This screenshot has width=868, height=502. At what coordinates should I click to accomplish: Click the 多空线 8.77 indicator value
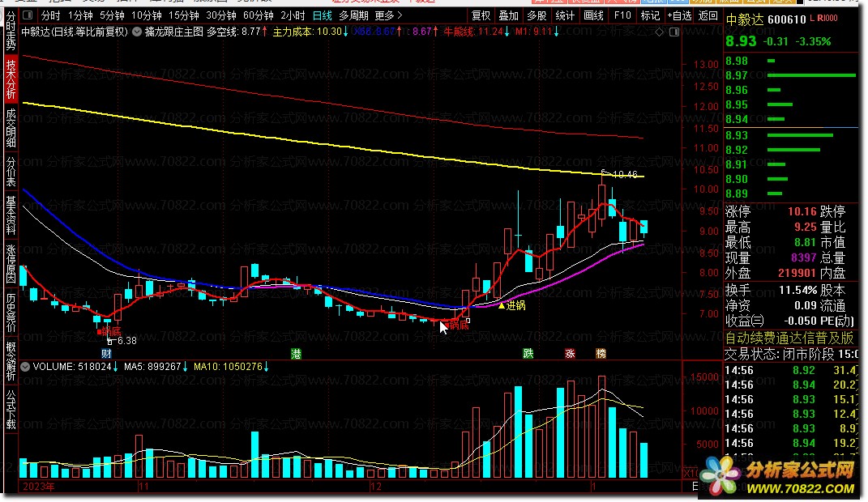(x=237, y=32)
